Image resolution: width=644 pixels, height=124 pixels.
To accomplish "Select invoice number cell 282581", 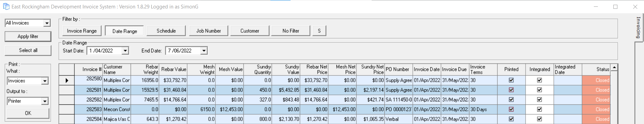I will 88,90.
